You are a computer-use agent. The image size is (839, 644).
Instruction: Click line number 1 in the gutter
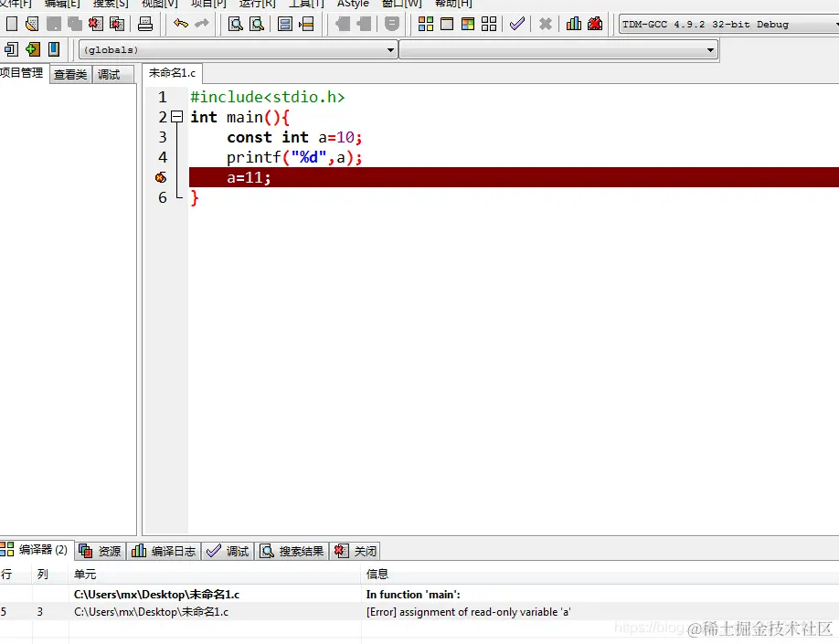click(162, 98)
